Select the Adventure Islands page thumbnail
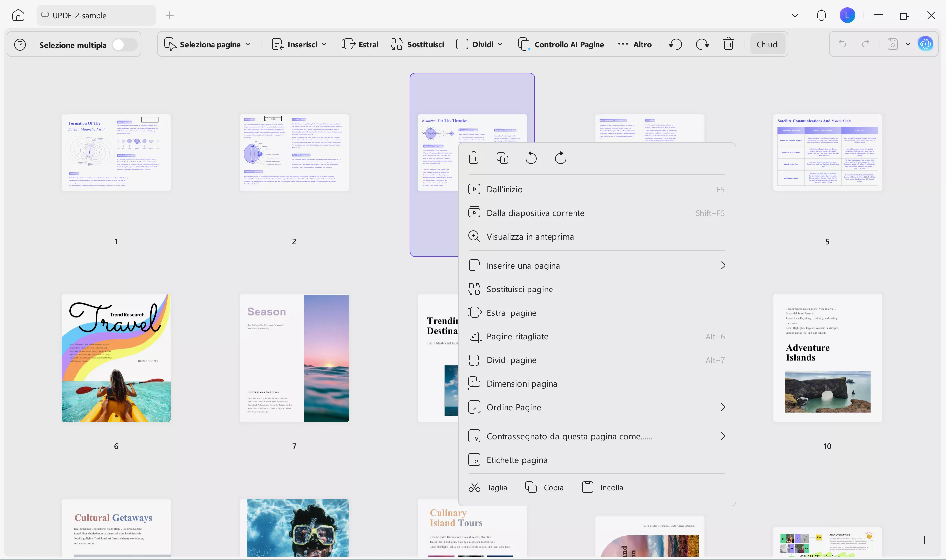946x560 pixels. pyautogui.click(x=827, y=358)
